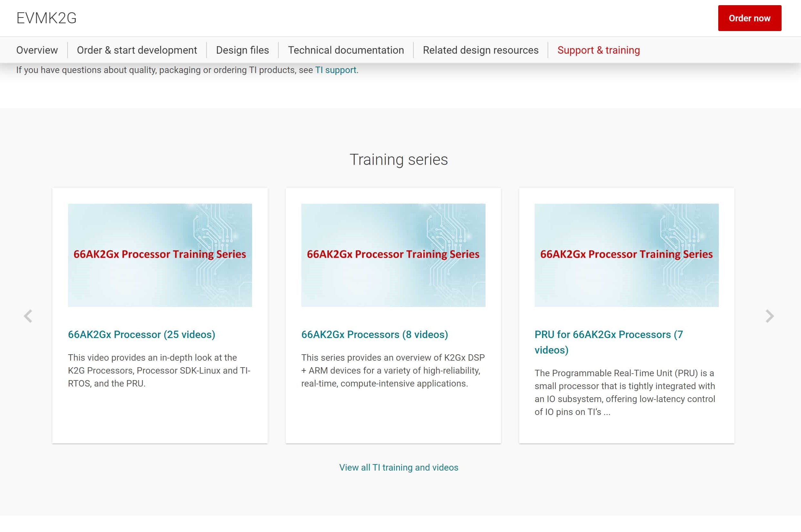Open the 66AK2Gx Processor (25 videos) series
The width and height of the screenshot is (801, 532).
pyautogui.click(x=142, y=335)
